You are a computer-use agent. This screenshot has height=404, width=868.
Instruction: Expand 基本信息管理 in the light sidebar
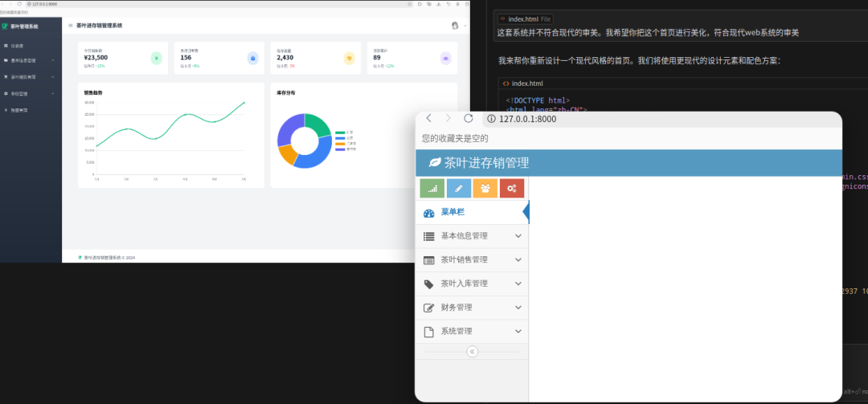click(x=518, y=236)
